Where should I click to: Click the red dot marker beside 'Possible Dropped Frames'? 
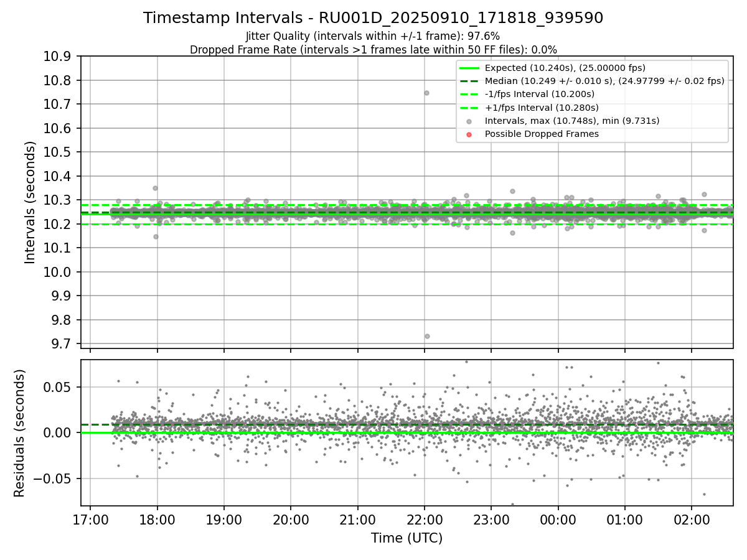coord(469,134)
